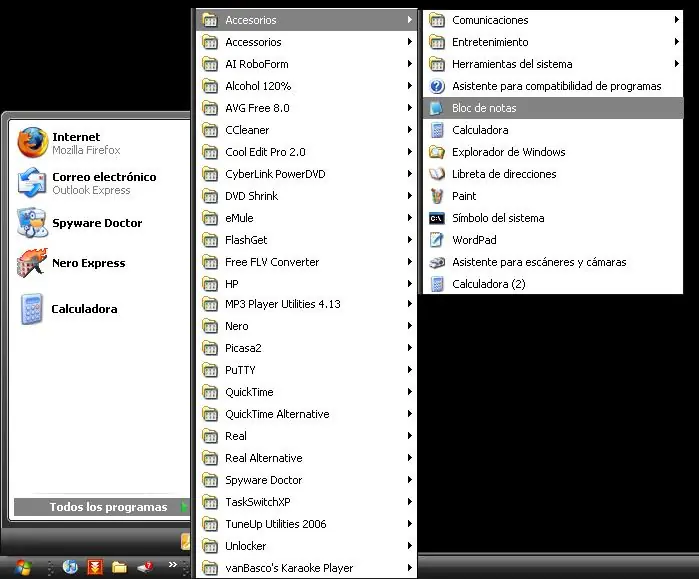699x579 pixels.
Task: Open Free FLV Converter group
Action: tap(307, 262)
